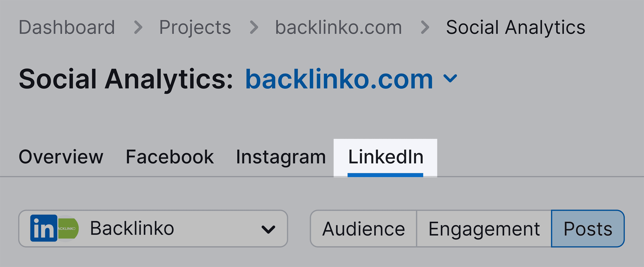Switch to Audience view

(363, 229)
